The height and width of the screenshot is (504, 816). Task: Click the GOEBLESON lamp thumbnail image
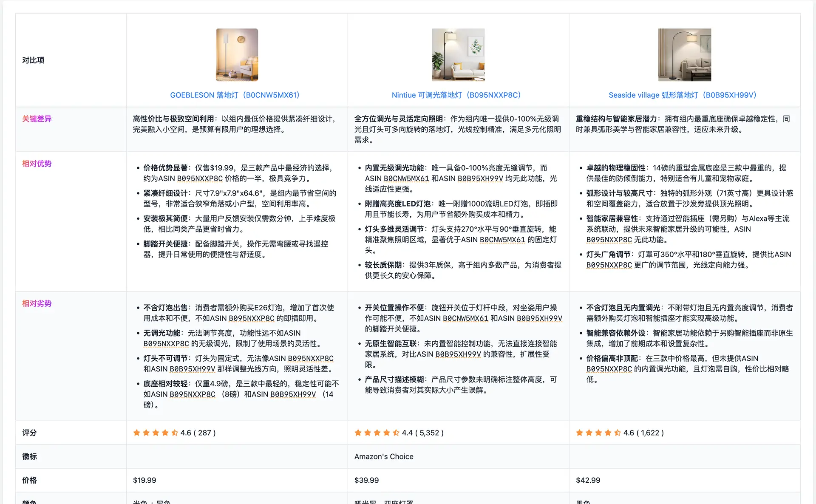click(237, 55)
